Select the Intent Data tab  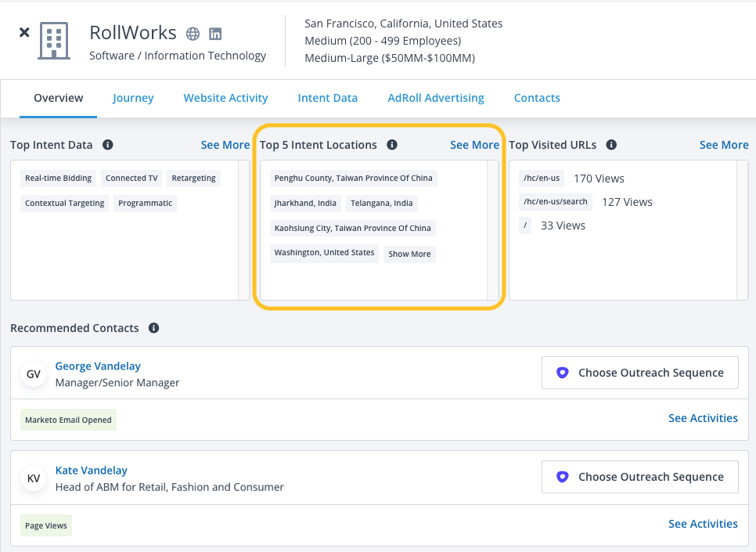tap(327, 98)
